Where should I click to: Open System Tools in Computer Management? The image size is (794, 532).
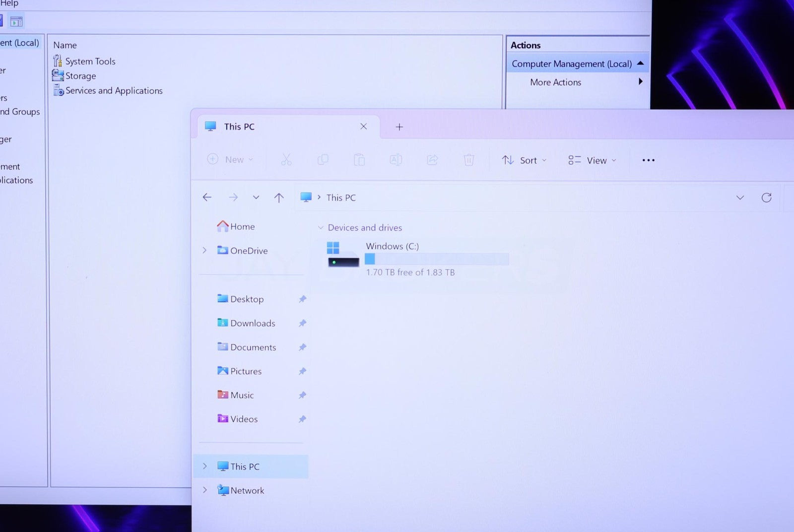click(90, 62)
